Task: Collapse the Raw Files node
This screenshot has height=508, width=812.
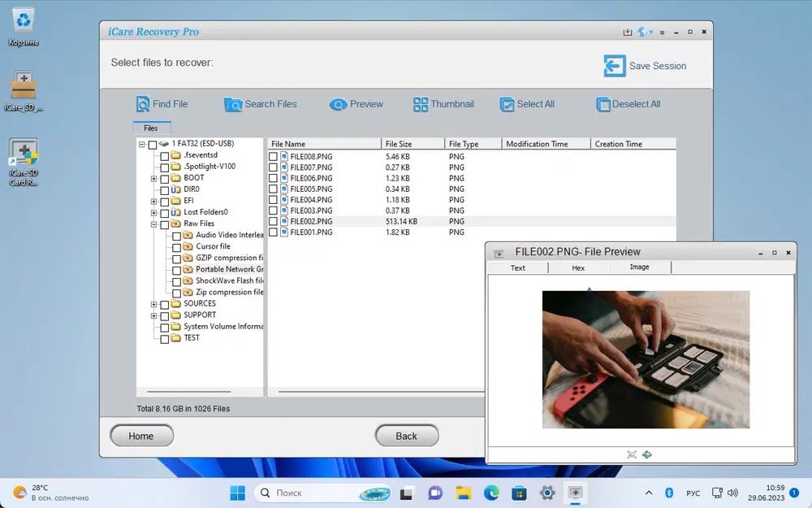Action: point(153,224)
